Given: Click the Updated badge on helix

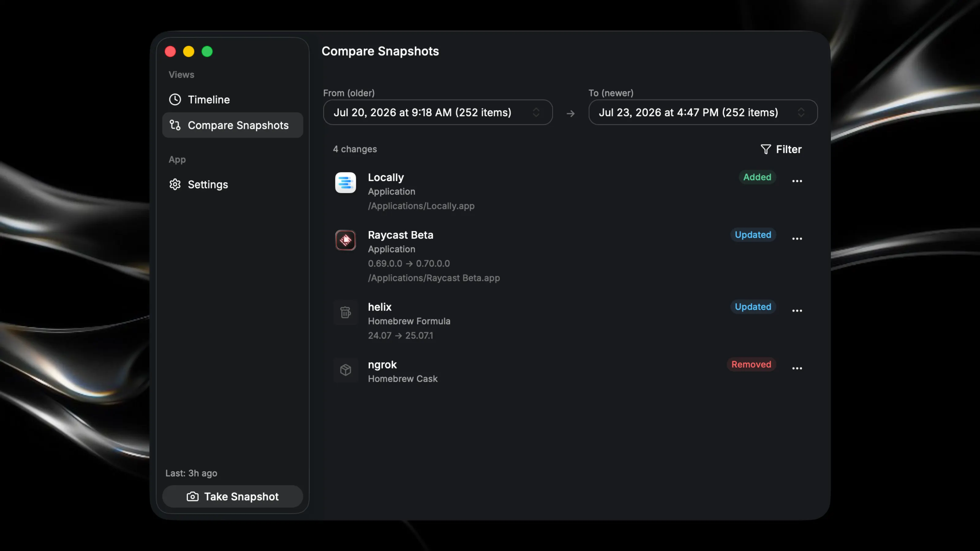Looking at the screenshot, I should tap(753, 307).
